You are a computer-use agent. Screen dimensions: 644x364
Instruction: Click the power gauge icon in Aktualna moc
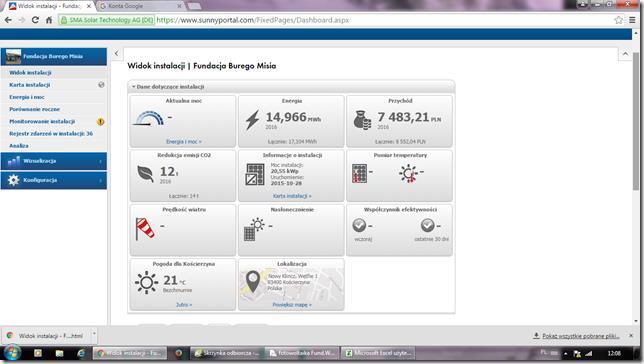148,118
